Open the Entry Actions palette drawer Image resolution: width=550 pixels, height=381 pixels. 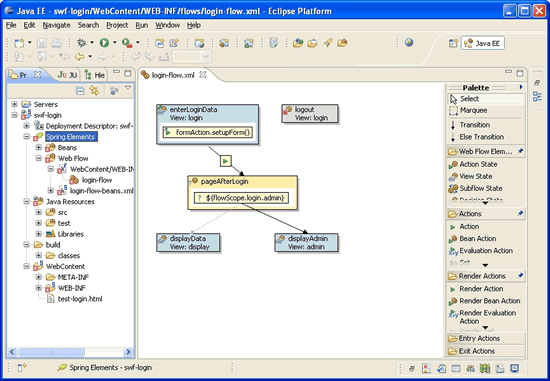486,339
